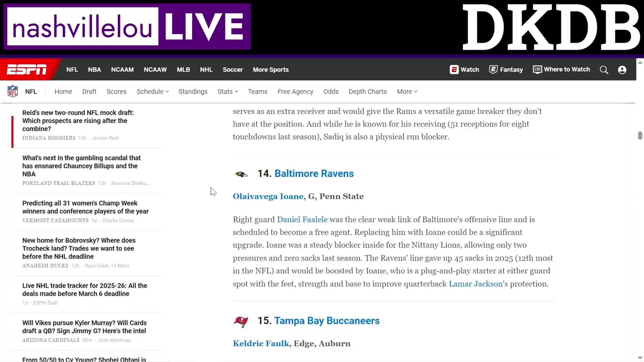This screenshot has width=644, height=362.
Task: Open the Free Agency tab
Action: tap(295, 92)
